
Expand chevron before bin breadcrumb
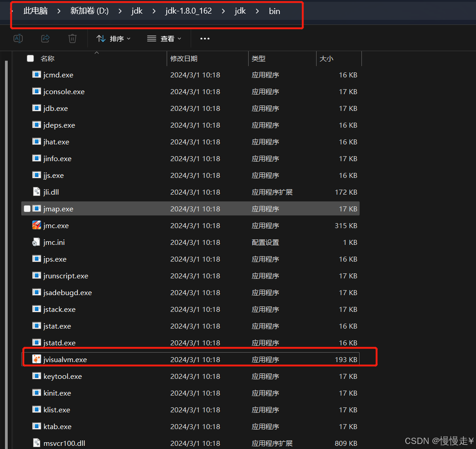point(257,11)
